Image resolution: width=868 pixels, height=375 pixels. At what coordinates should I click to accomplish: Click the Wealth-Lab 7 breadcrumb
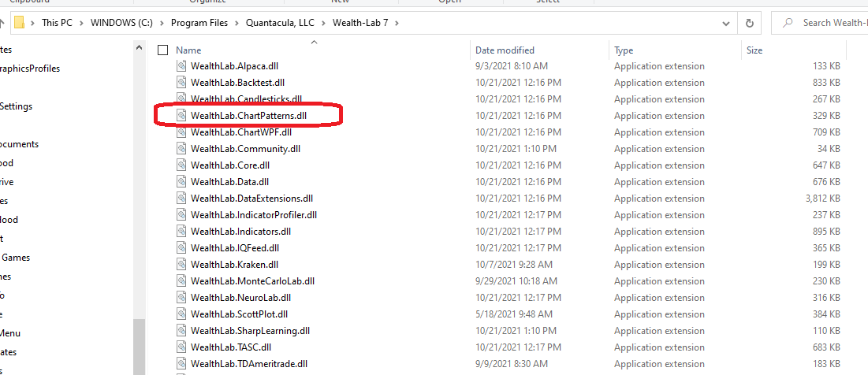point(359,23)
